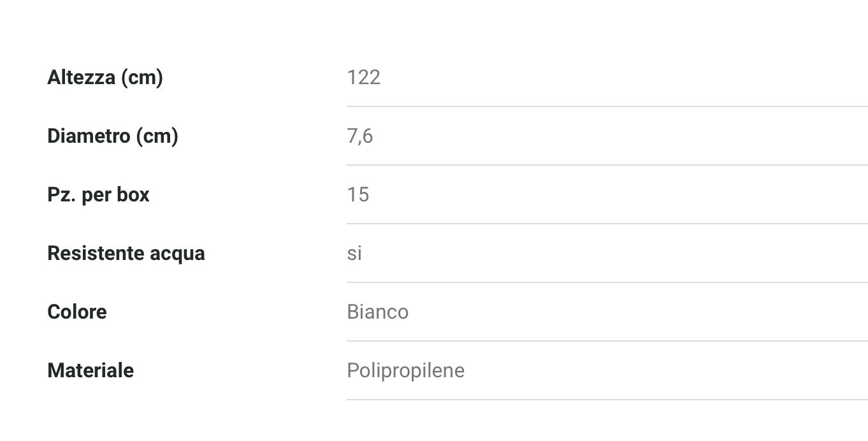The height and width of the screenshot is (441, 868).
Task: Click the Pz. per box label
Action: click(98, 194)
